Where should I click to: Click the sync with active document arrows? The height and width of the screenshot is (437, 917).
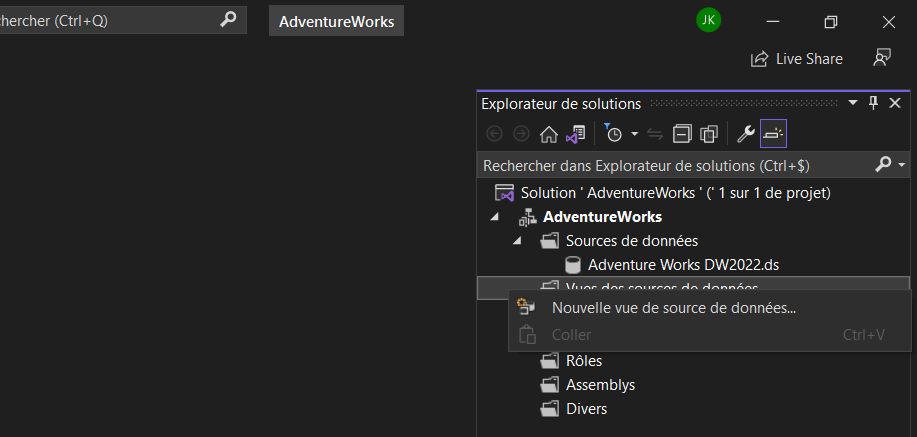point(655,135)
